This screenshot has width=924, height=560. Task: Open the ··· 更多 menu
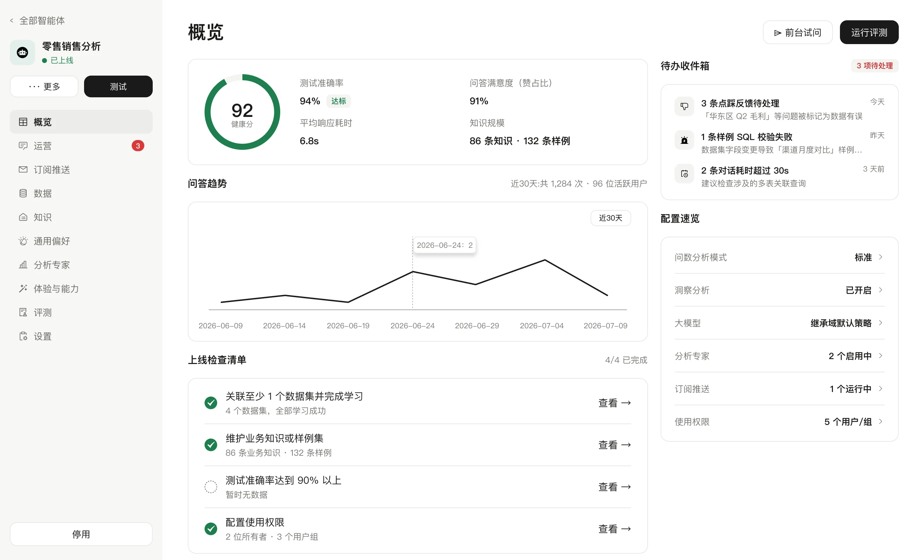[x=44, y=86]
